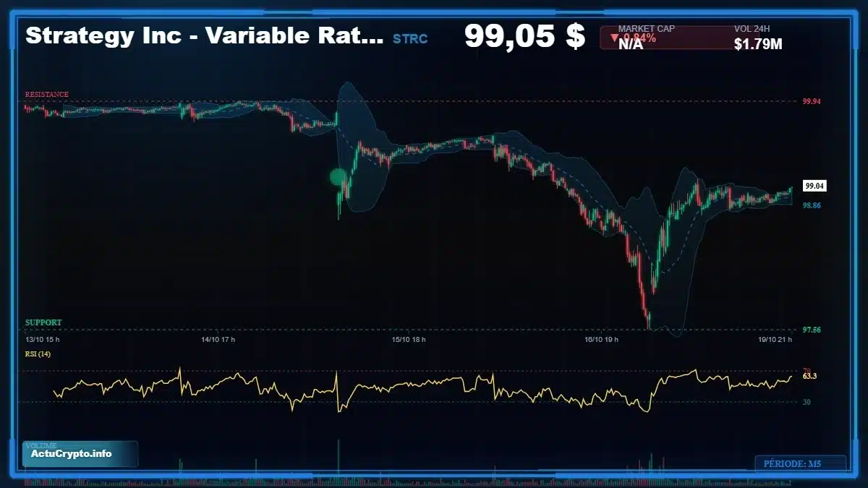Click the 15/10 18 h time label
This screenshot has width=868, height=488.
[x=409, y=339]
